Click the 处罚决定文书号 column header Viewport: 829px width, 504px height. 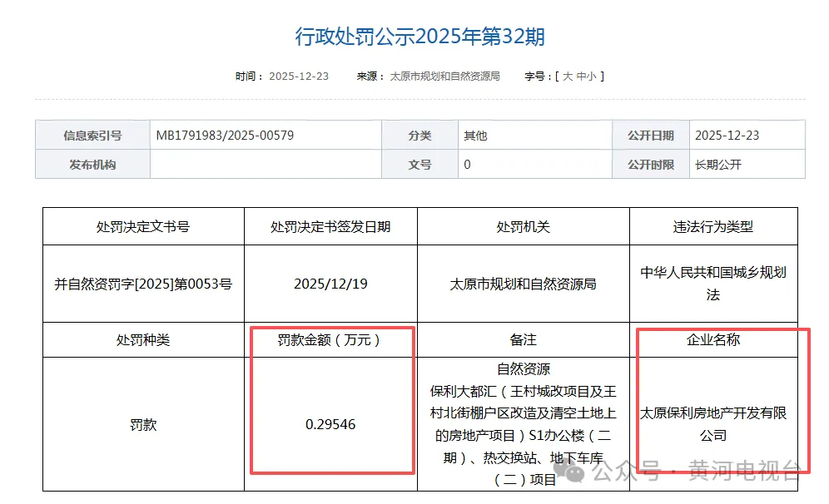[x=143, y=227]
